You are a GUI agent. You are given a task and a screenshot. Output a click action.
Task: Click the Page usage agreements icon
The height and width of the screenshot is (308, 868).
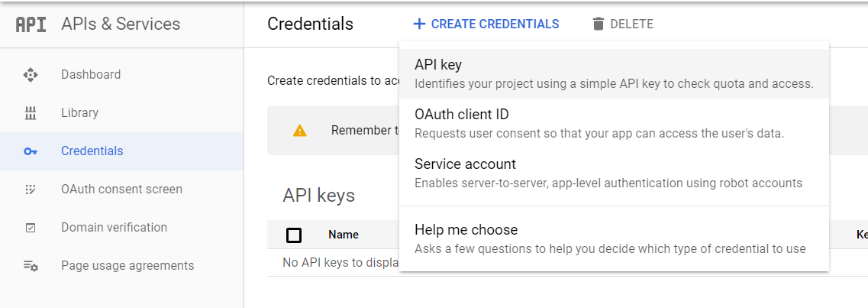coord(31,266)
